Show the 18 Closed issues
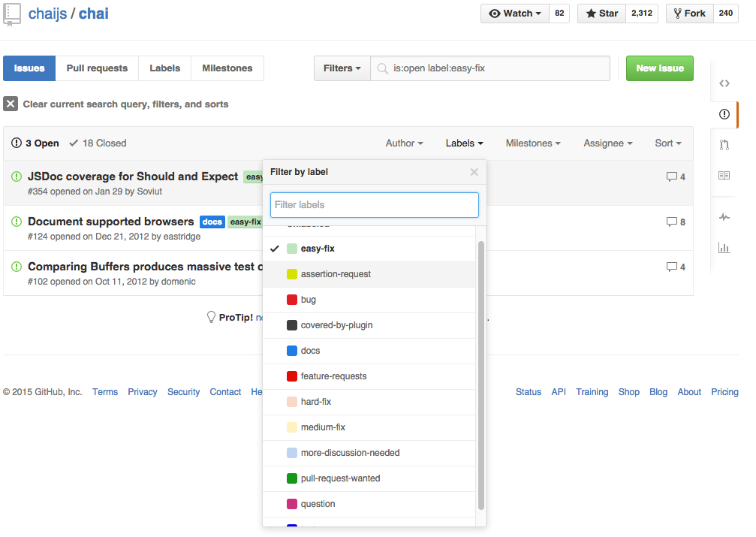 pyautogui.click(x=98, y=143)
